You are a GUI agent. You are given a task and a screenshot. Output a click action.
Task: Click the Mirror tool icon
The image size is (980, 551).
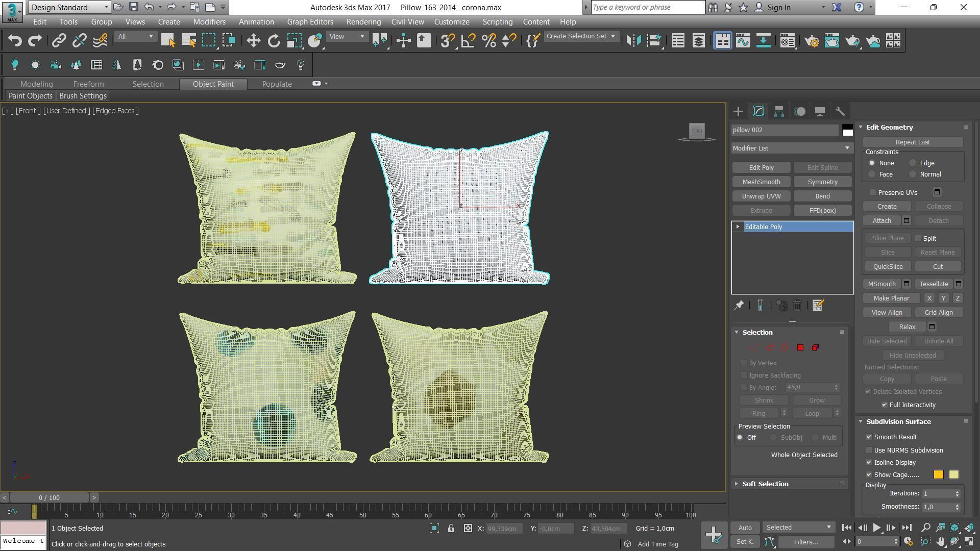(x=633, y=41)
